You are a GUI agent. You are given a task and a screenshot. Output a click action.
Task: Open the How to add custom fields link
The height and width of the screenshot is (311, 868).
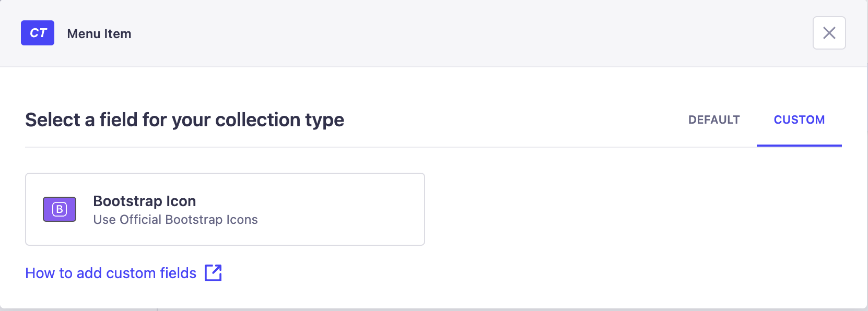coord(124,273)
